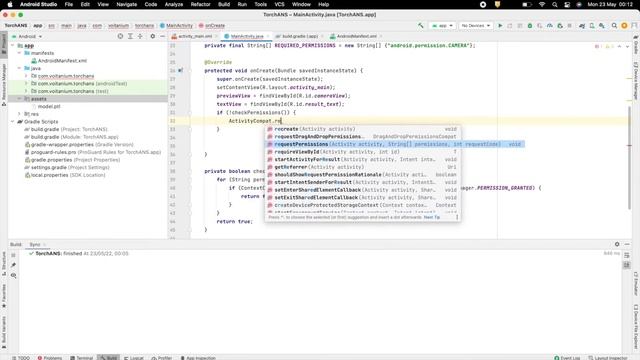The image size is (640, 360).
Task: Click Next Tip link in completion popup
Action: [431, 217]
